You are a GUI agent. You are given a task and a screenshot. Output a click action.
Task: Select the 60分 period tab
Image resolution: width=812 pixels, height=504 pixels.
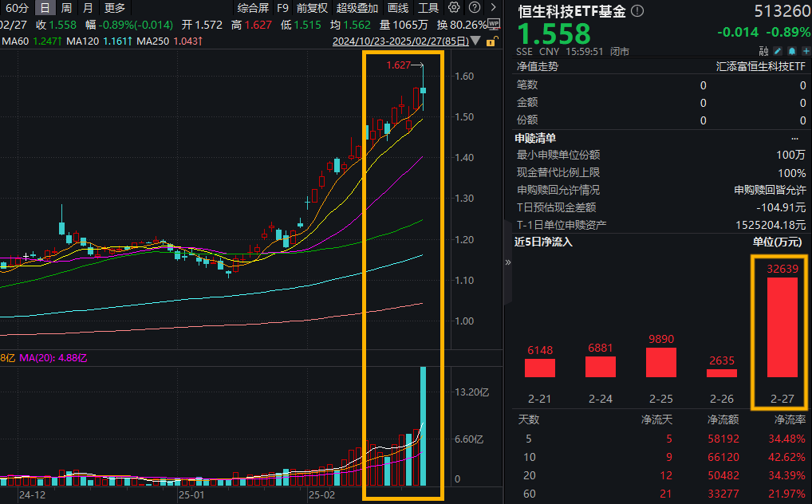pos(17,8)
